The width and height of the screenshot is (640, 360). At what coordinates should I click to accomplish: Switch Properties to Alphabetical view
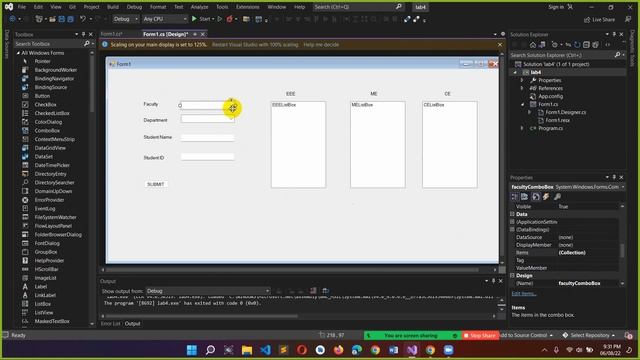(524, 197)
